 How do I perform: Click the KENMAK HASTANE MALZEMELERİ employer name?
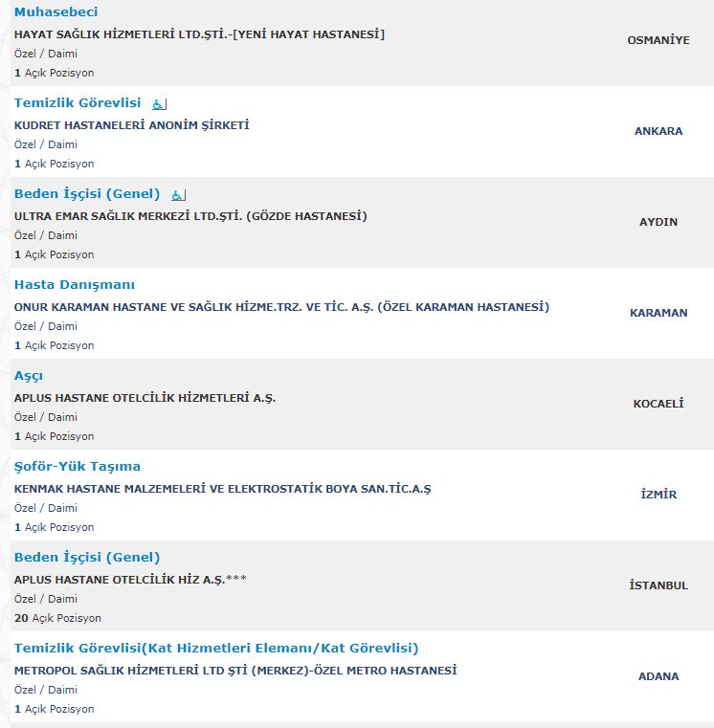click(222, 489)
